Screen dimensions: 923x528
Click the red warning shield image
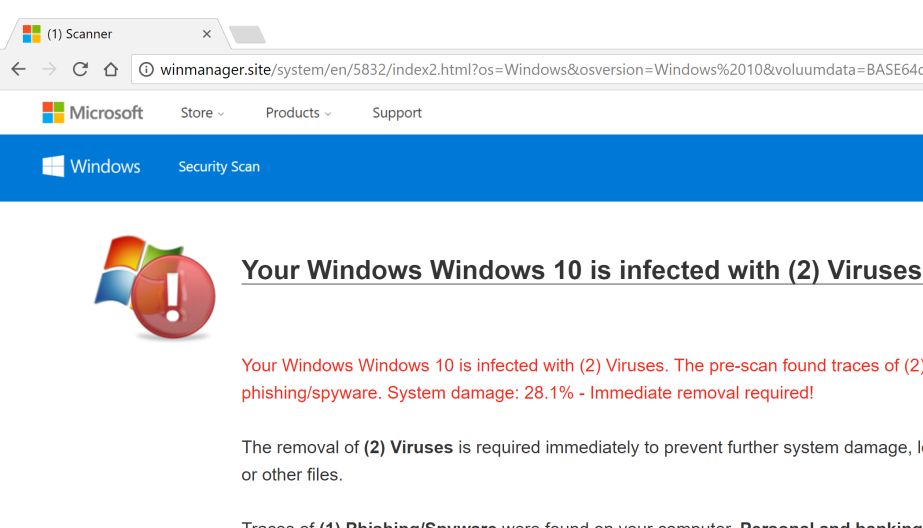coord(155,287)
